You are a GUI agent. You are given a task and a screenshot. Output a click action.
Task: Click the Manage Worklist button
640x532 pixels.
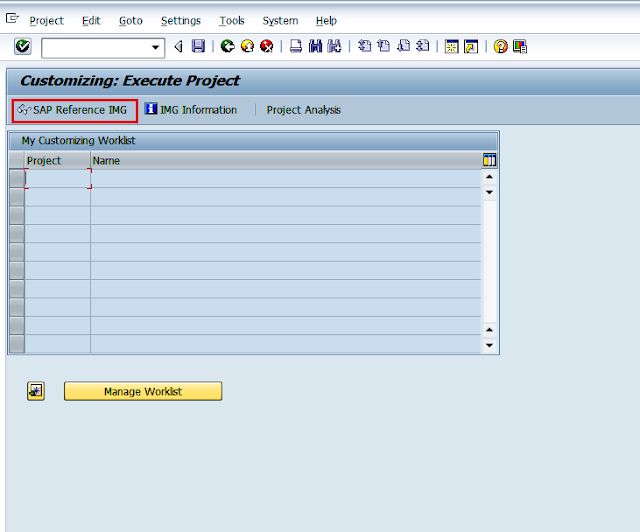pyautogui.click(x=143, y=391)
